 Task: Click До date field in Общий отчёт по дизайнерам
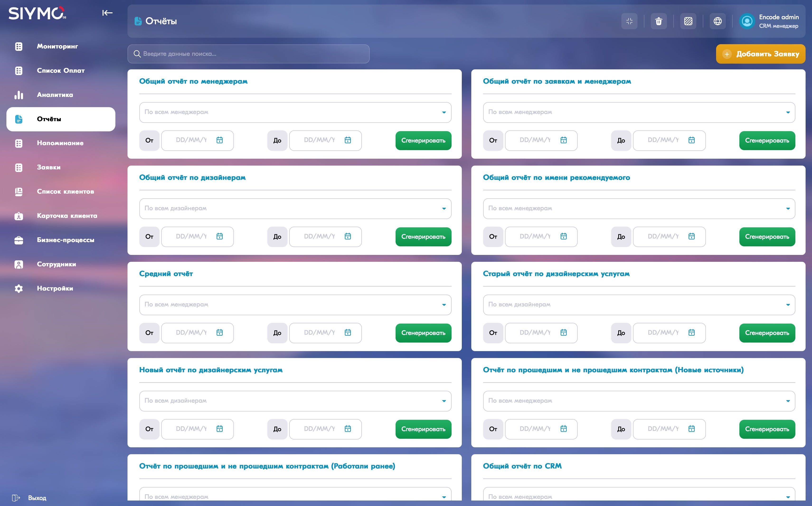click(325, 237)
